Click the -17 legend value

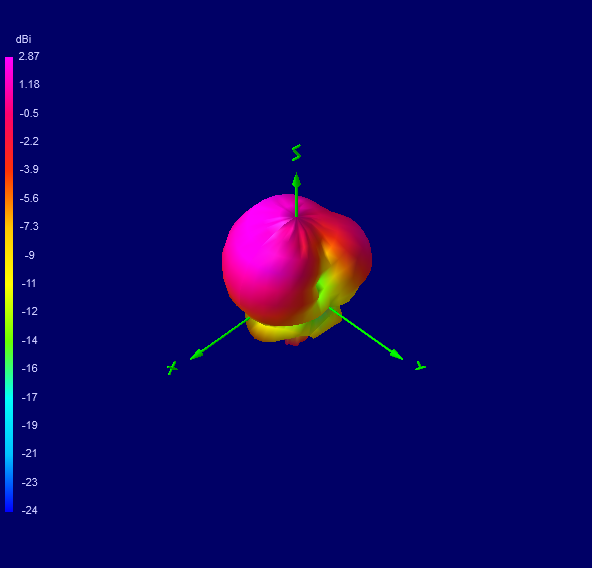click(x=29, y=397)
